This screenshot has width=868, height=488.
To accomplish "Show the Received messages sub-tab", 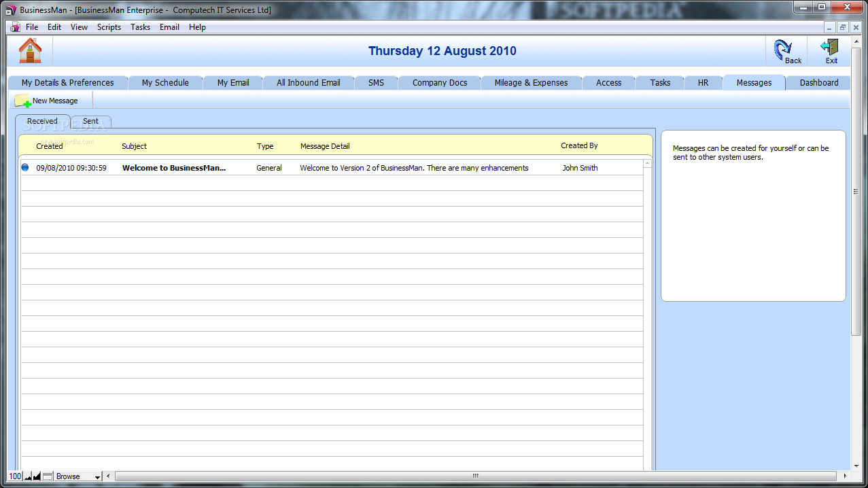I will (x=42, y=121).
